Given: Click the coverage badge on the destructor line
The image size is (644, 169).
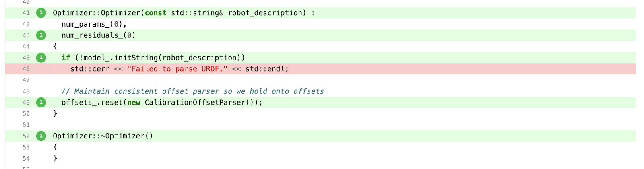Looking at the screenshot, I should [x=41, y=136].
